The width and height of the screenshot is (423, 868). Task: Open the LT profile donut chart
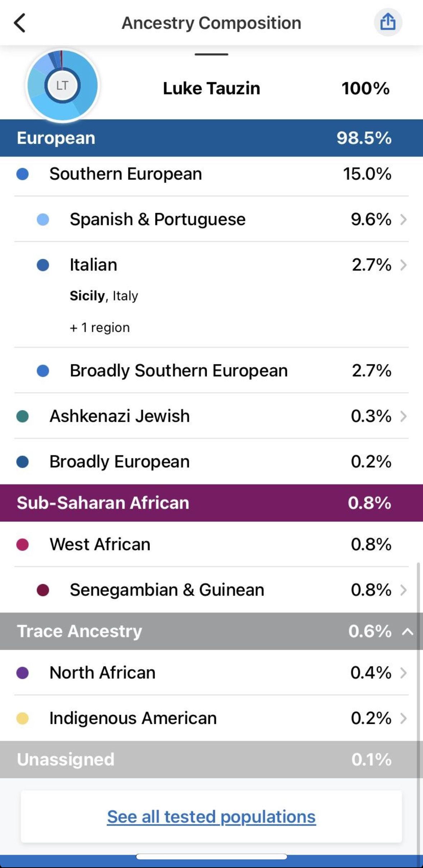62,85
